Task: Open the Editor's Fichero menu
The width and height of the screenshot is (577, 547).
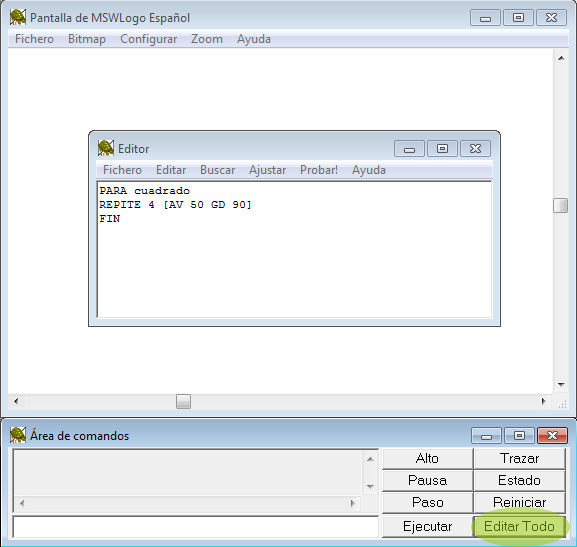Action: pos(122,170)
